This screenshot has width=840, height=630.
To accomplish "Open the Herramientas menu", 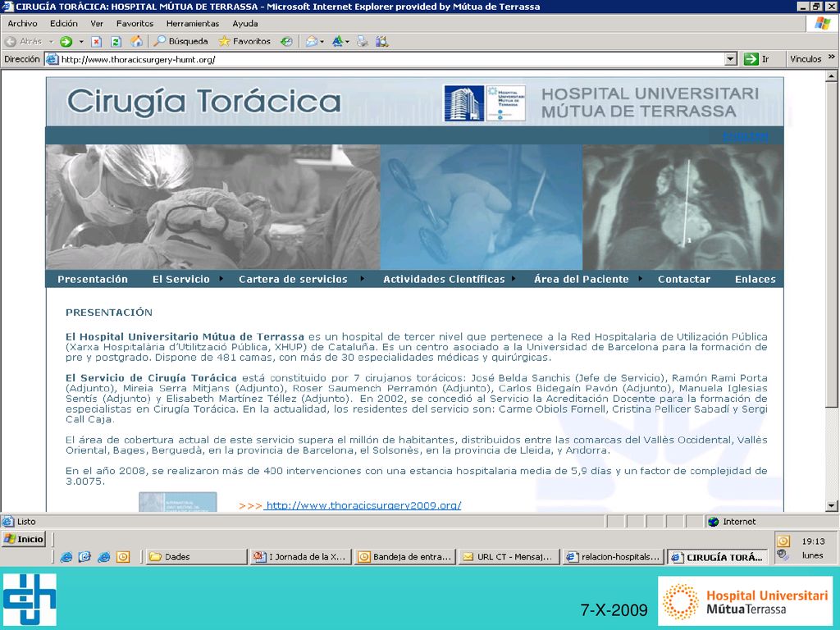I will (x=193, y=24).
